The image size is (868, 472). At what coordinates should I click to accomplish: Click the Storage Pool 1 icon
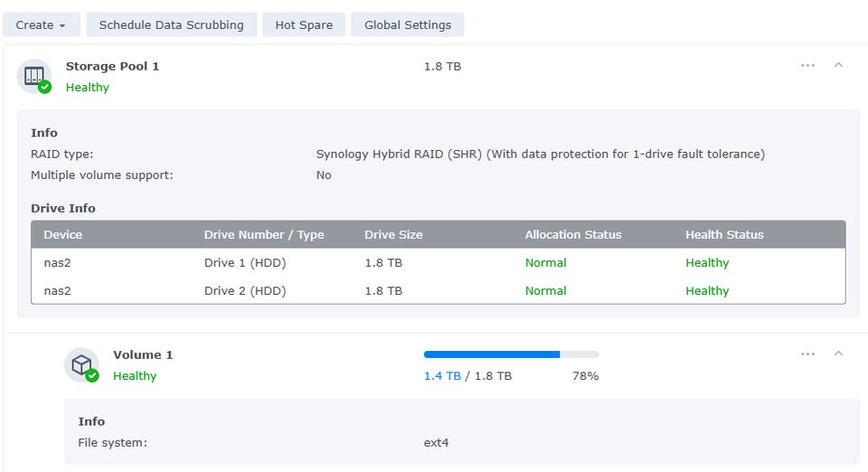coord(34,76)
